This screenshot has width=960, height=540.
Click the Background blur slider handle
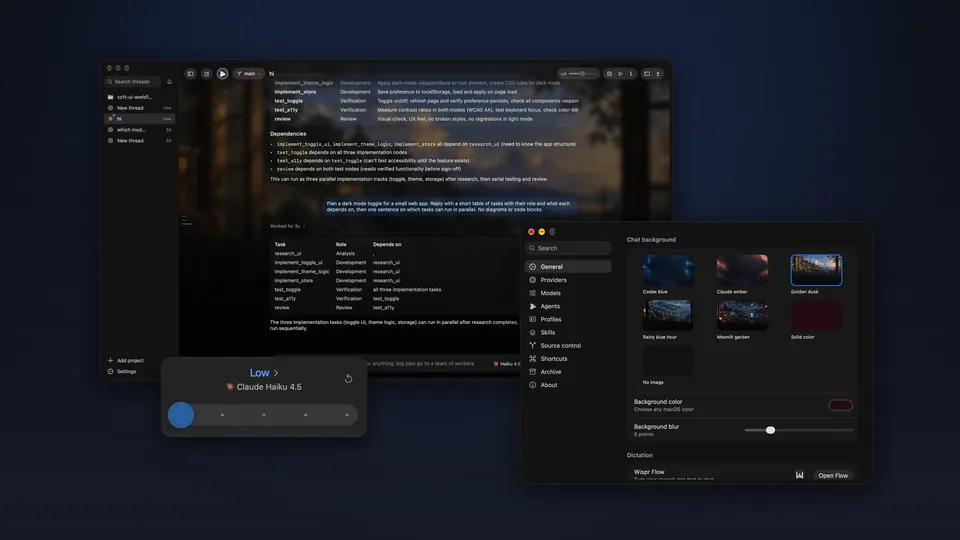click(770, 430)
